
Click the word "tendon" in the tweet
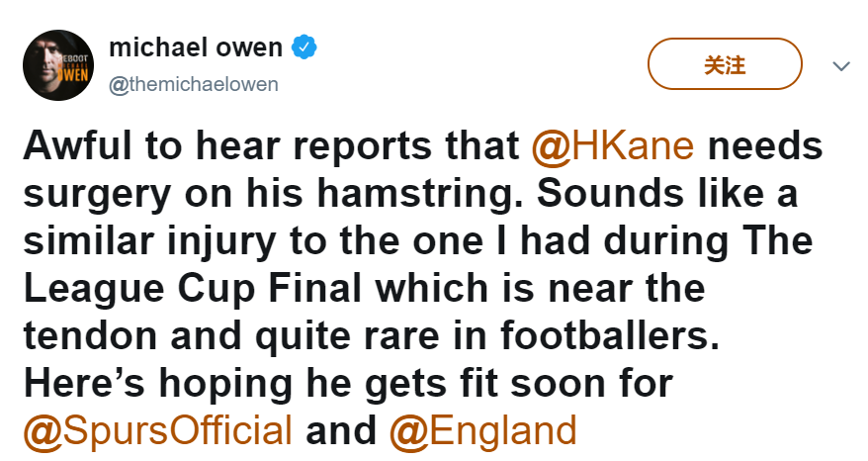(90, 335)
